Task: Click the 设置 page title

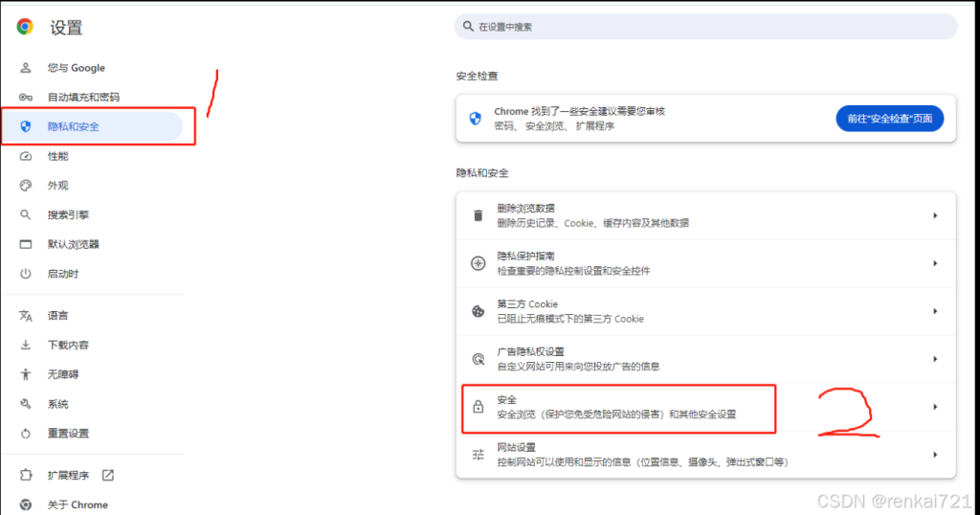Action: click(x=66, y=28)
